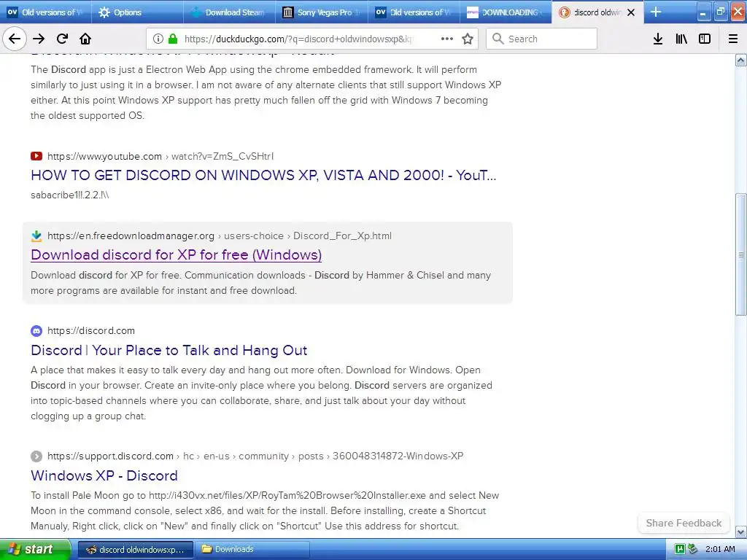Click the Share Feedback button
The width and height of the screenshot is (747, 560).
click(x=684, y=523)
